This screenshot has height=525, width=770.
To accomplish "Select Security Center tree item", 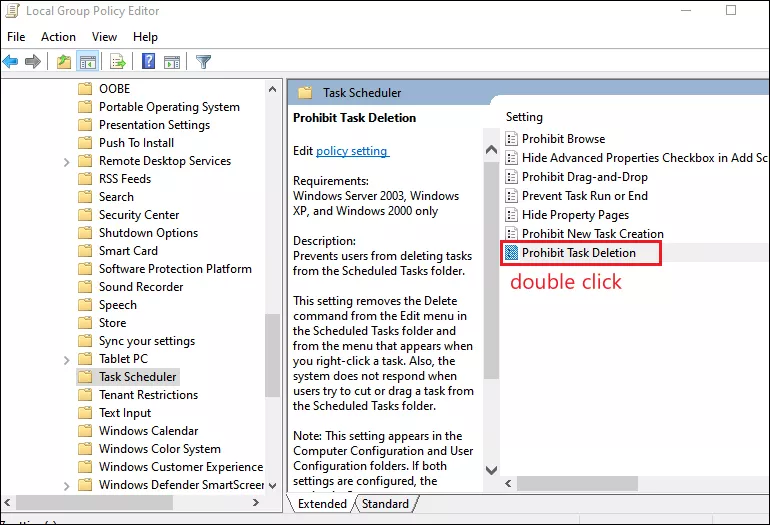I will 139,215.
